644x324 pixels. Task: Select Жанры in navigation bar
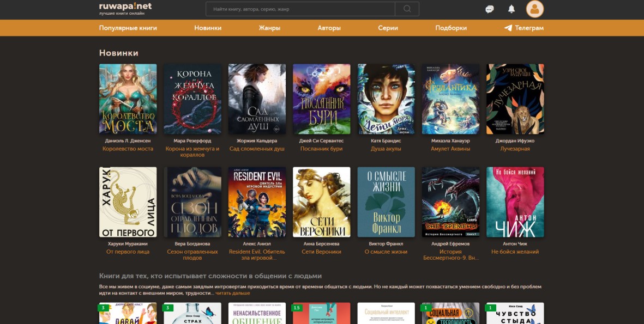click(x=269, y=28)
